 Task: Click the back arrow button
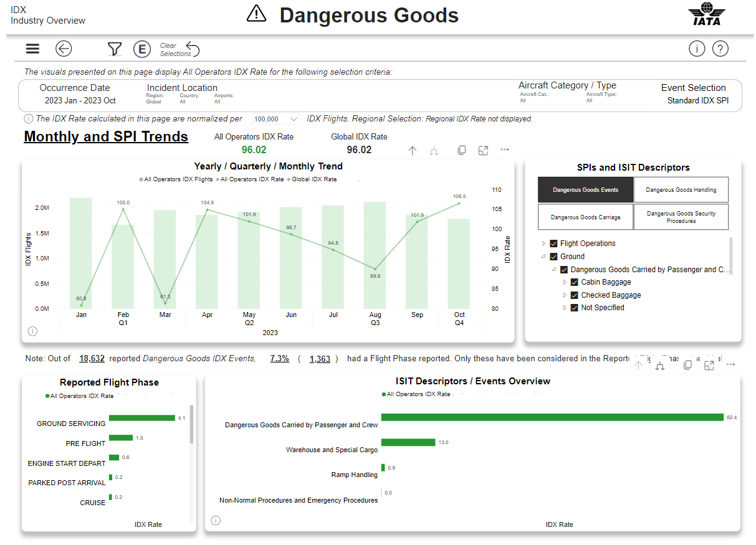click(64, 49)
